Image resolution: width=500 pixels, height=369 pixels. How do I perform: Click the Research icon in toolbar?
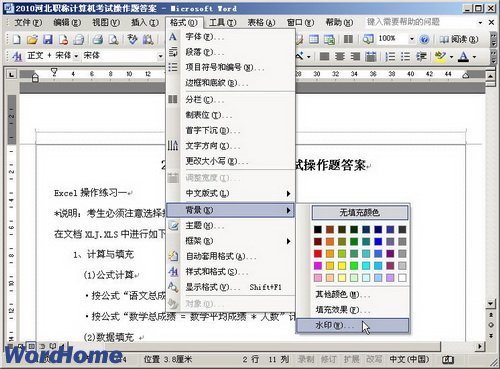[x=148, y=40]
